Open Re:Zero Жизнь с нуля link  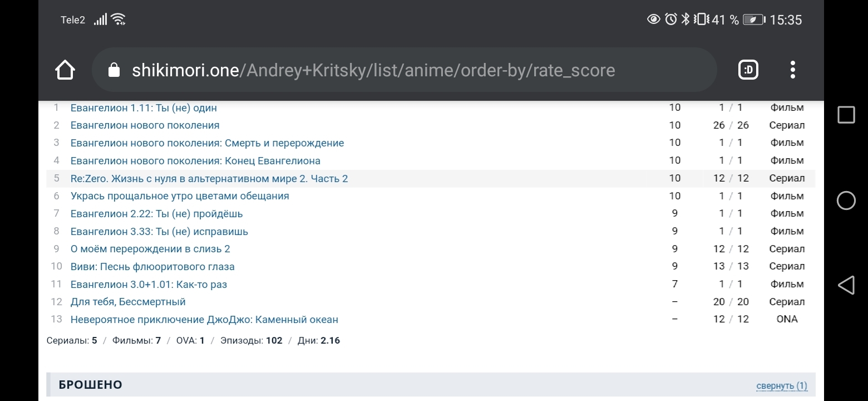click(x=209, y=179)
